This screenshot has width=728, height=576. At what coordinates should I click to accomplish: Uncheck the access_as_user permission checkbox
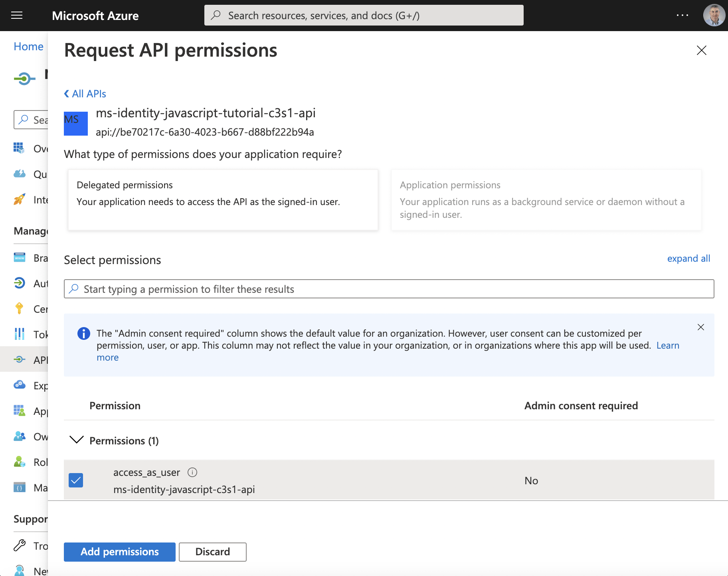76,480
